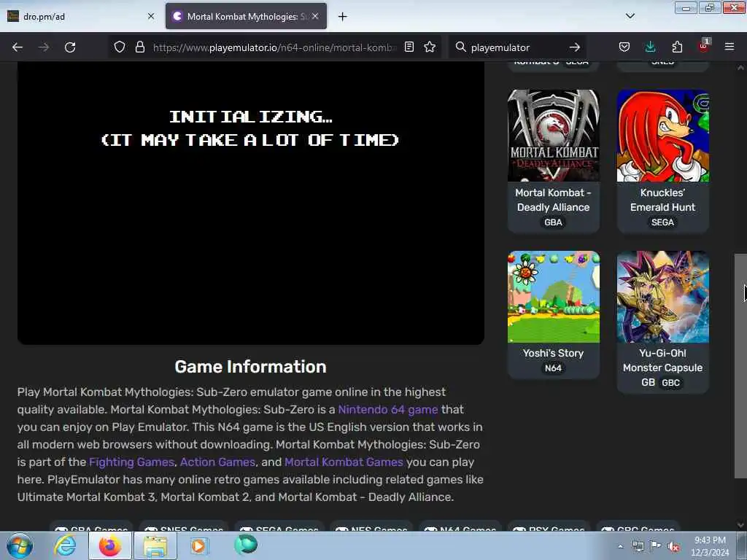Viewport: 747px width, 560px height.
Task: Click the scrollbar down arrow
Action: pos(740,525)
